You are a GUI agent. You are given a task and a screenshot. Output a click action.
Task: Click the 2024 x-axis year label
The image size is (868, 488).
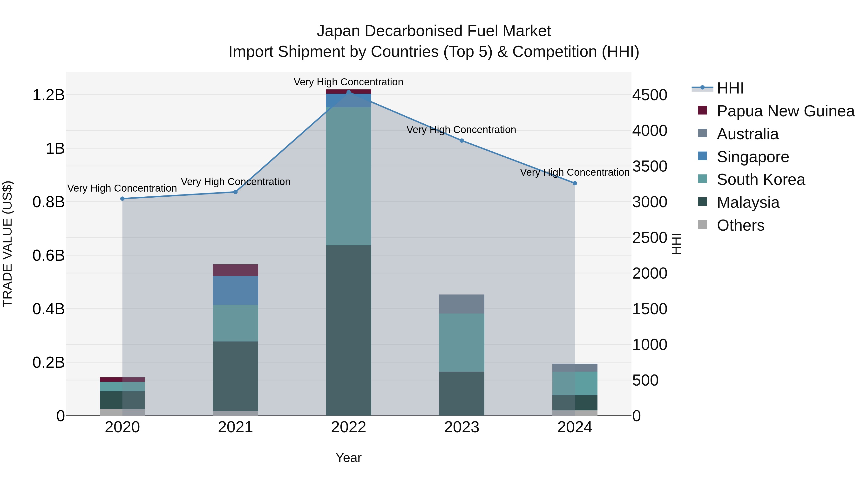575,427
